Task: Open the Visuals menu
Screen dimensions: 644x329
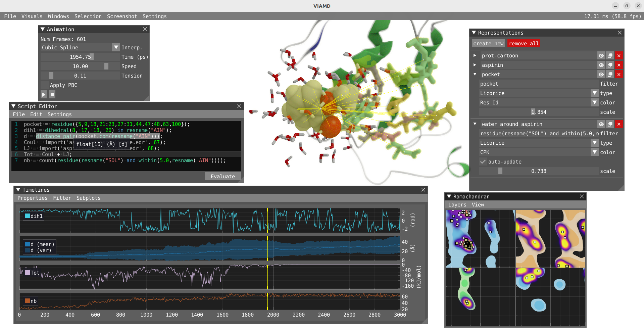Action: click(x=32, y=16)
